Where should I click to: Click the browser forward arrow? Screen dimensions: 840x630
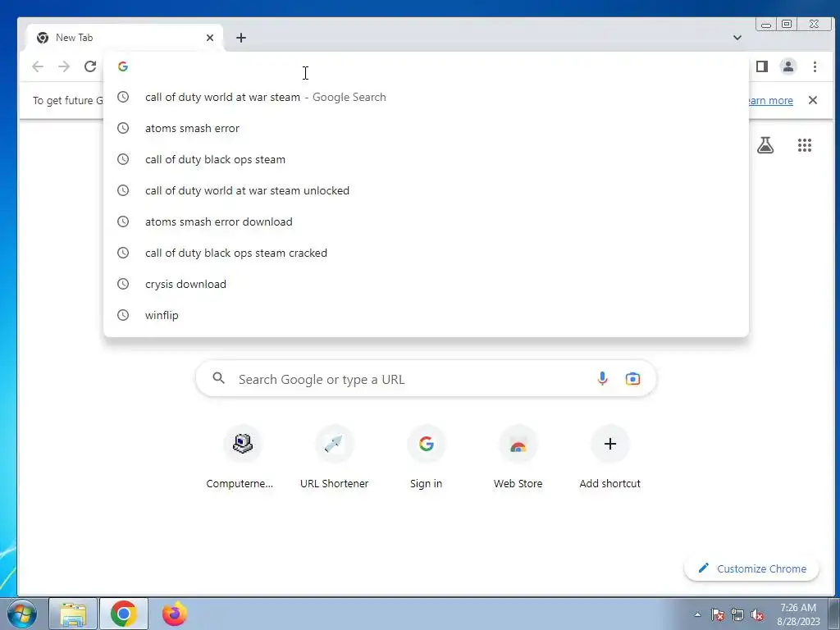(x=64, y=66)
